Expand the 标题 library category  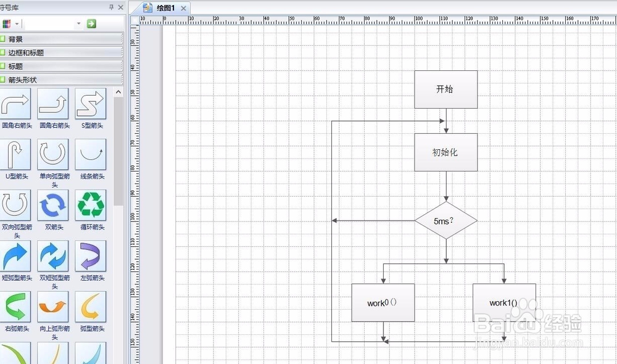(x=61, y=66)
